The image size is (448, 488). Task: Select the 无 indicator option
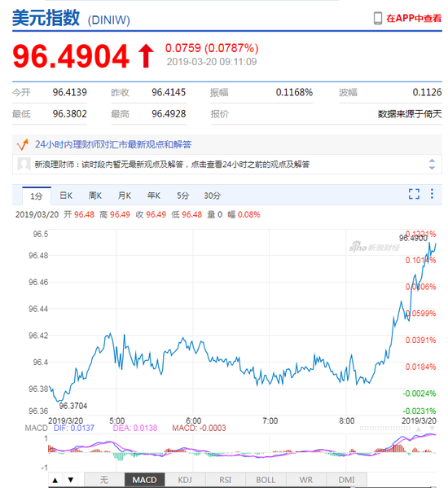pyautogui.click(x=104, y=480)
